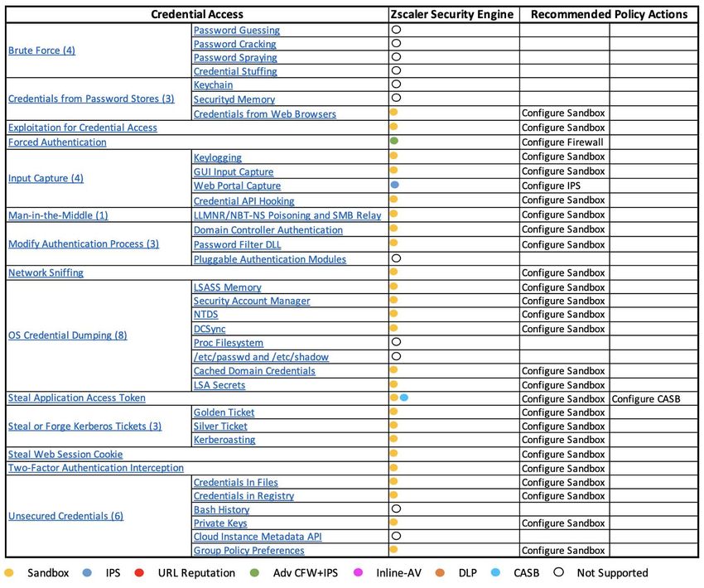Follow Group Policy Preferences link
The image size is (704, 588).
[249, 551]
